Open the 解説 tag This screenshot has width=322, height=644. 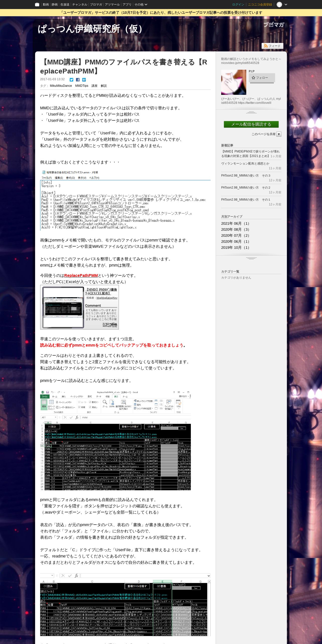coord(104,86)
